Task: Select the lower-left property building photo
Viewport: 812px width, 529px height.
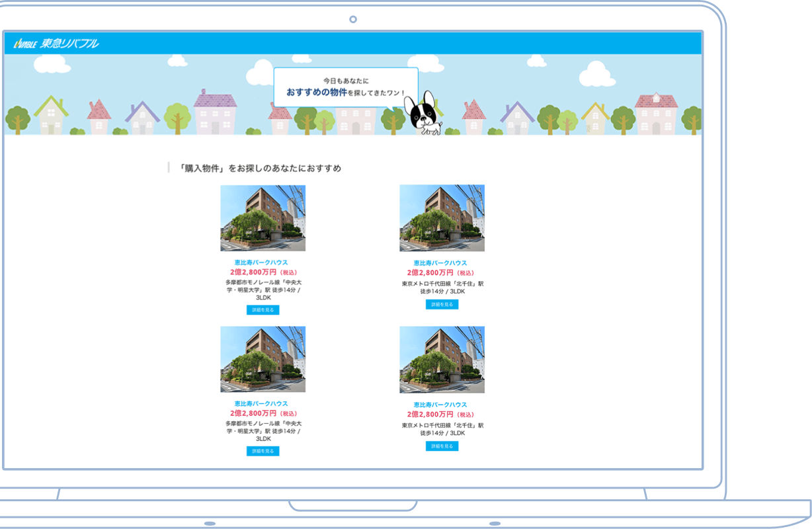Action: (x=263, y=359)
